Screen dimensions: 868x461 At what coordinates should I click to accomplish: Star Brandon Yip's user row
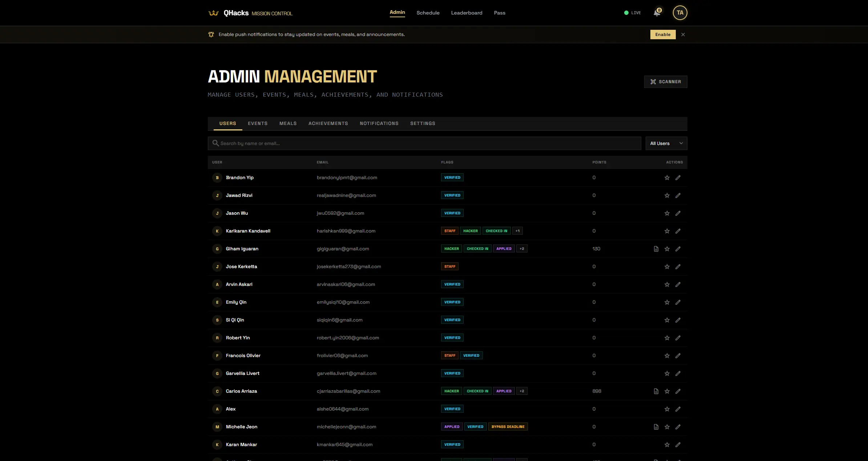667,178
